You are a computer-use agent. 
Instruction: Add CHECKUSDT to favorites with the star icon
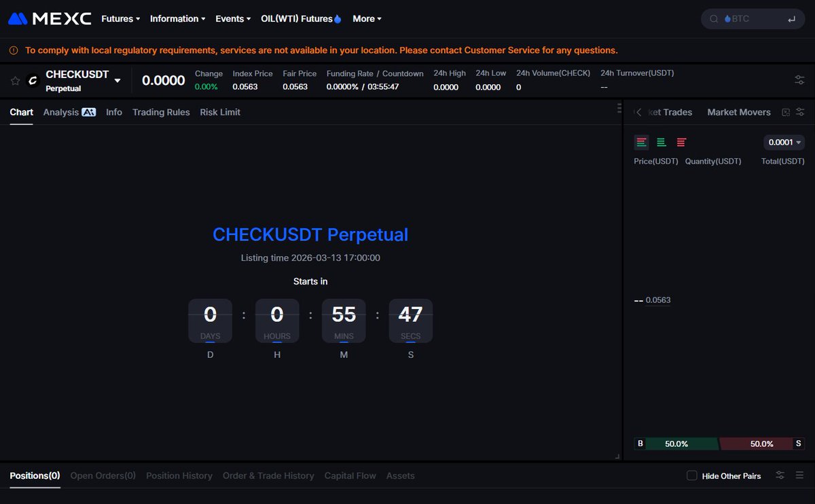(x=15, y=81)
